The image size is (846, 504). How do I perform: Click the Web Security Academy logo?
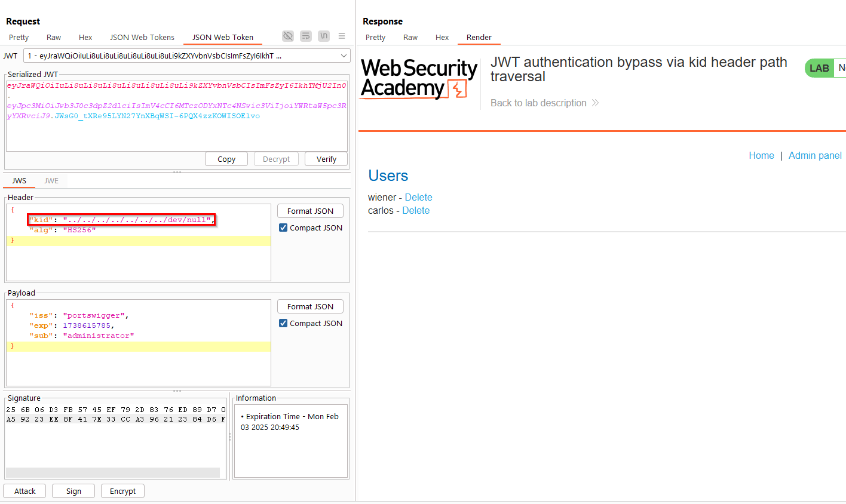coord(419,78)
